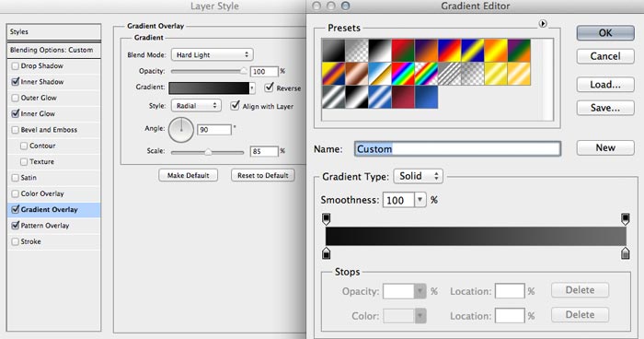Click the Angle dial control

(181, 130)
